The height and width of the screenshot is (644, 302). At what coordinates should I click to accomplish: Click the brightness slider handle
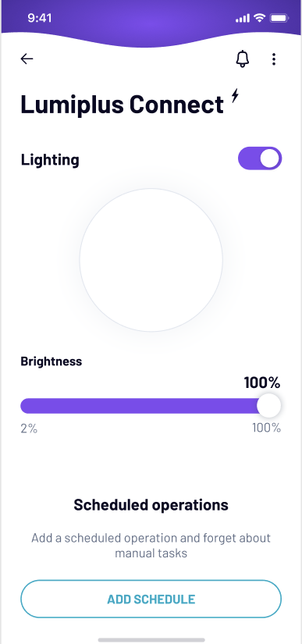point(268,405)
